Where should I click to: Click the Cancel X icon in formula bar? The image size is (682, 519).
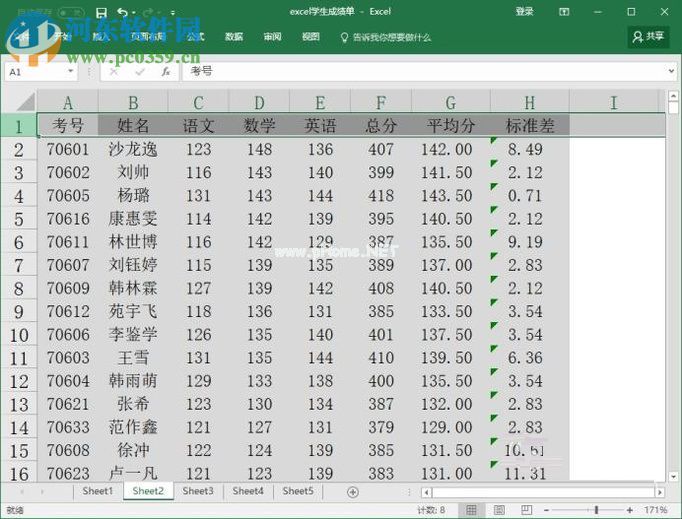[114, 72]
